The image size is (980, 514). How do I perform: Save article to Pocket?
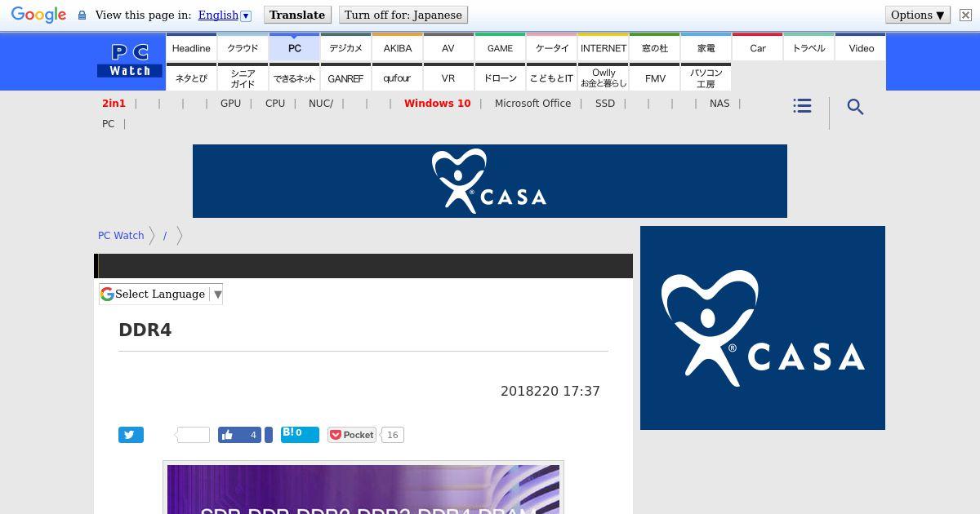click(352, 435)
